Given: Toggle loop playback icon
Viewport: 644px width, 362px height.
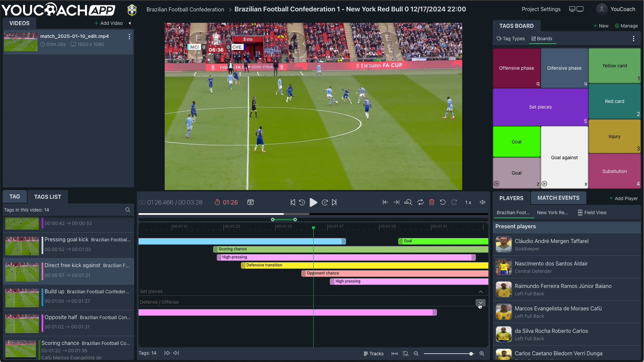Looking at the screenshot, I should tap(420, 202).
